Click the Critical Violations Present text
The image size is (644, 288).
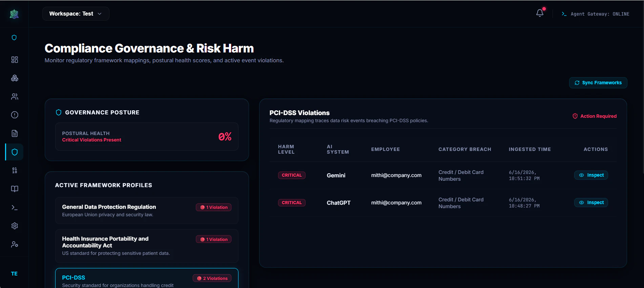click(91, 140)
